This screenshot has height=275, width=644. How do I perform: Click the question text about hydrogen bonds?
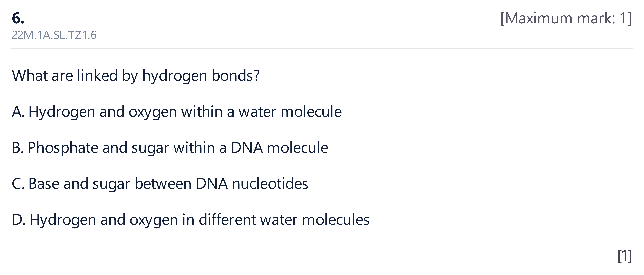(x=136, y=76)
